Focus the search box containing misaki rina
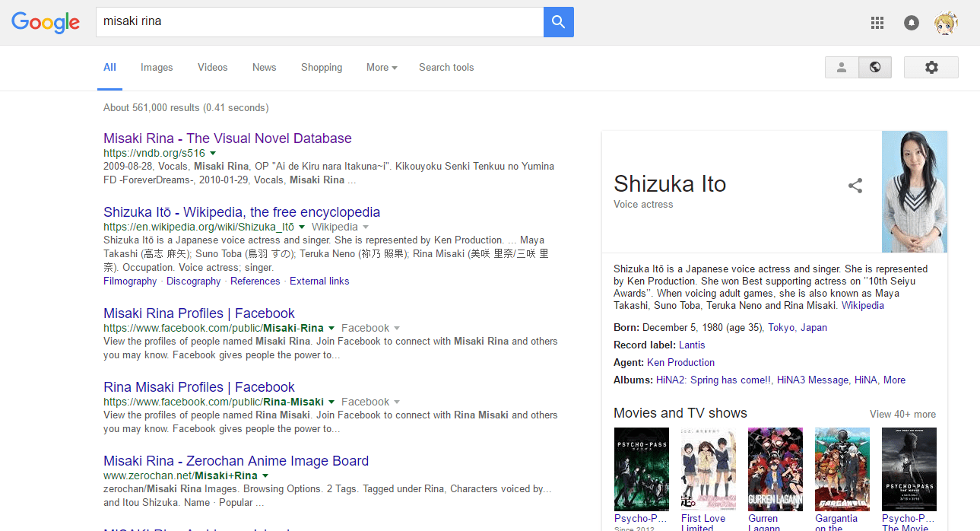 pyautogui.click(x=319, y=22)
